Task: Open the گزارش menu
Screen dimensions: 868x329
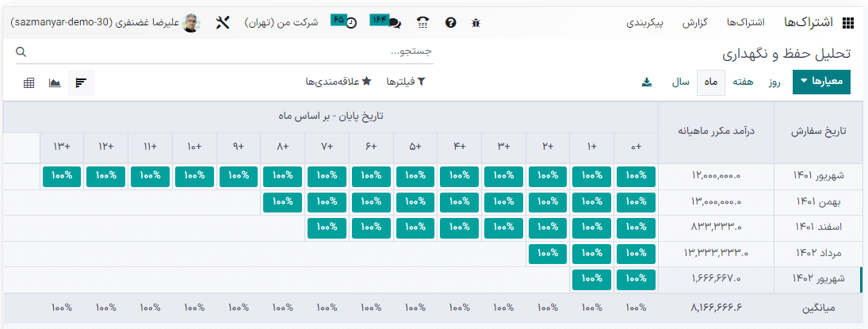Action: coord(694,23)
